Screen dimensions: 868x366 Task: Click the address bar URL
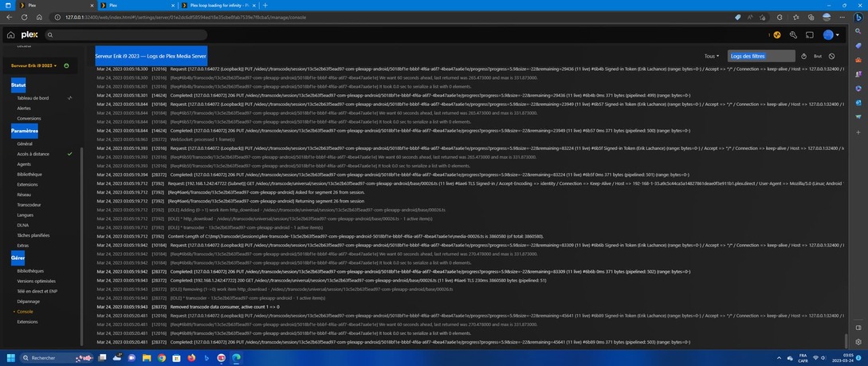186,18
